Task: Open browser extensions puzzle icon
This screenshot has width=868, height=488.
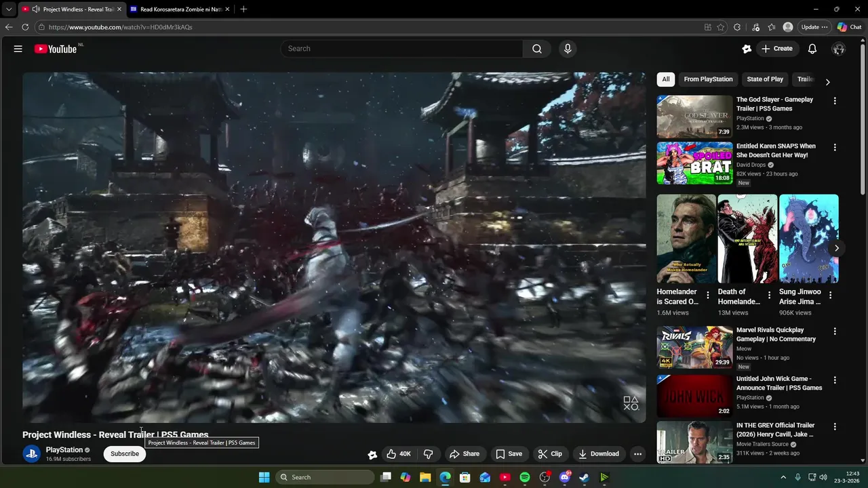Action: (737, 27)
